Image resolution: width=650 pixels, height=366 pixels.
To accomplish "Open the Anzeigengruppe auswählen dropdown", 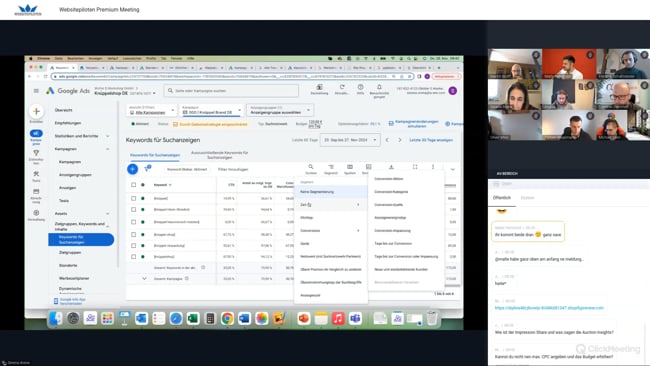I will 280,110.
